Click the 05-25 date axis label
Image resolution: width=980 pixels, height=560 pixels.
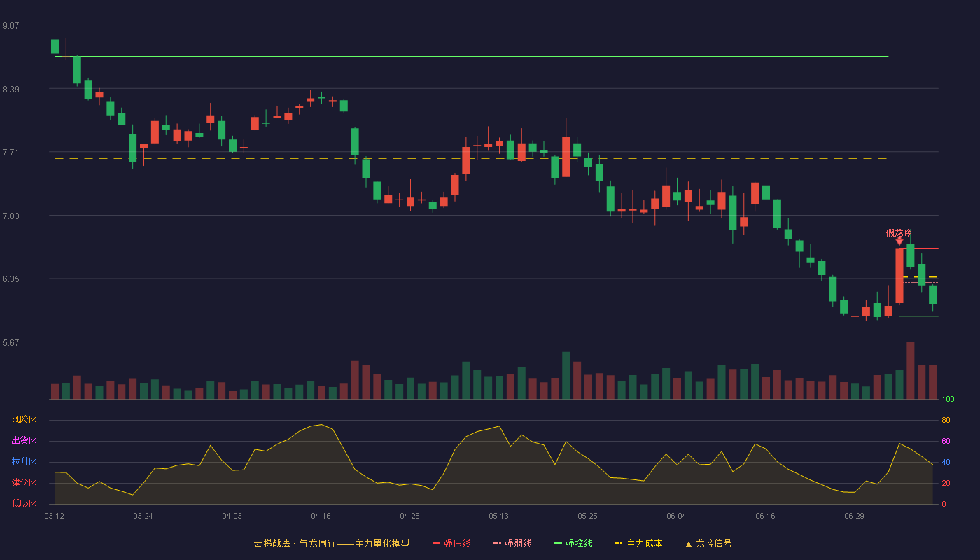click(x=587, y=516)
